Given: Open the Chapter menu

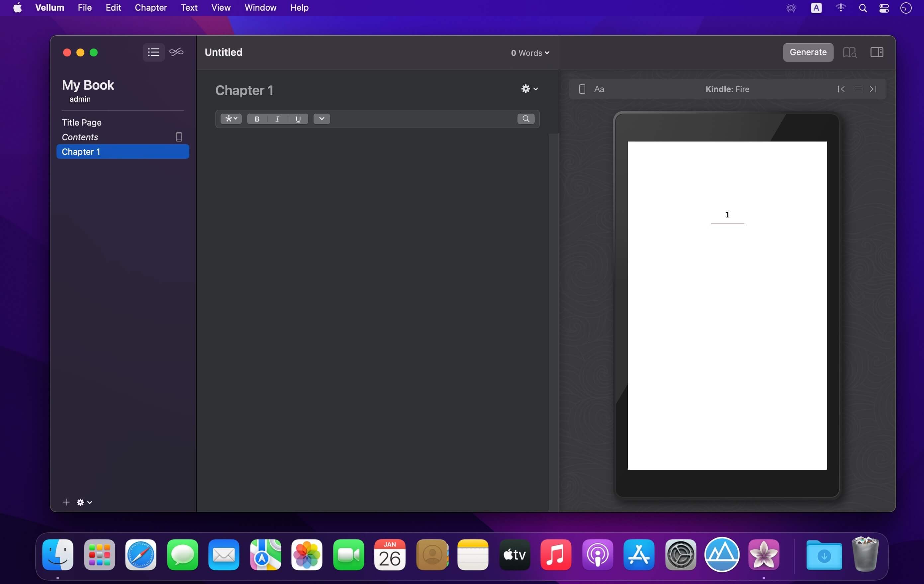Looking at the screenshot, I should [150, 7].
